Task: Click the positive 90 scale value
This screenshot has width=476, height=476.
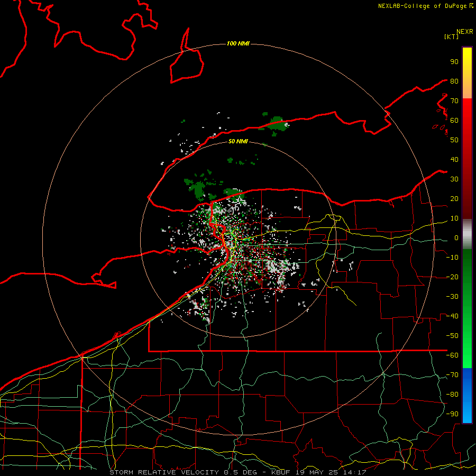Action: [x=454, y=62]
